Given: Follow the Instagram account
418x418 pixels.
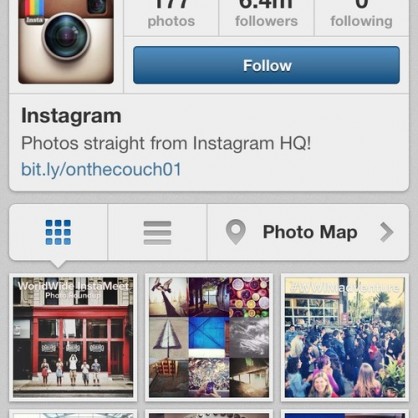Looking at the screenshot, I should [266, 65].
